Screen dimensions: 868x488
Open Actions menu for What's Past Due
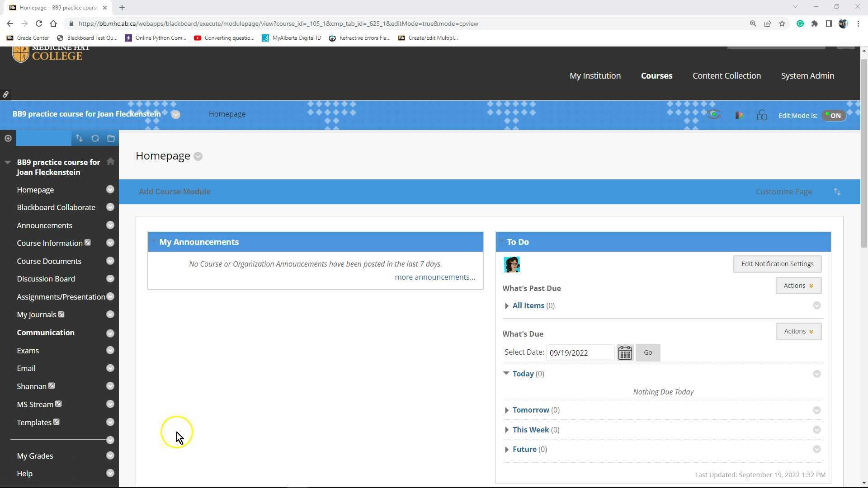(x=798, y=286)
